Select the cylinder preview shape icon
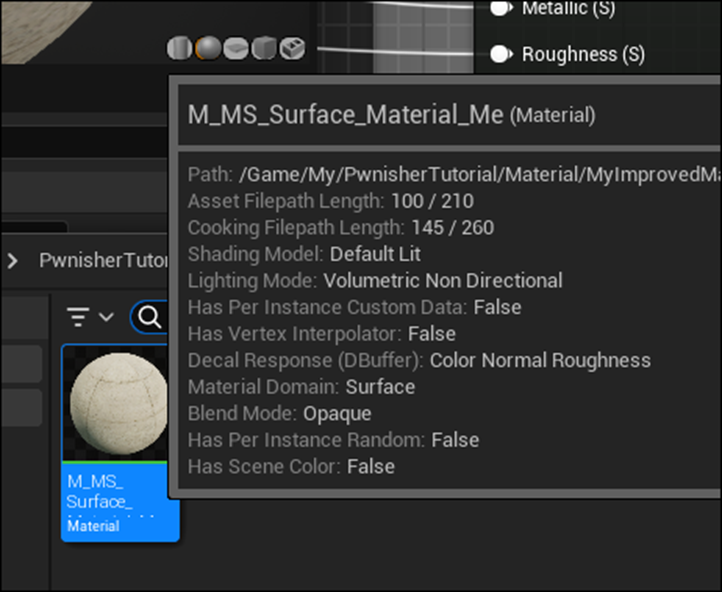The image size is (722, 592). [179, 48]
